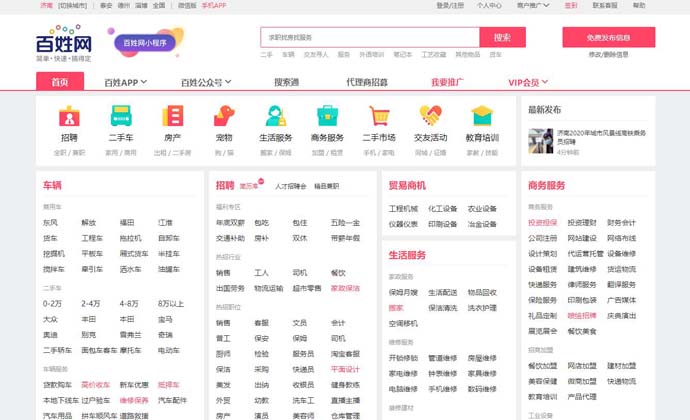Open the 商务服务 briefcase category icon
The width and height of the screenshot is (690, 420).
(327, 116)
